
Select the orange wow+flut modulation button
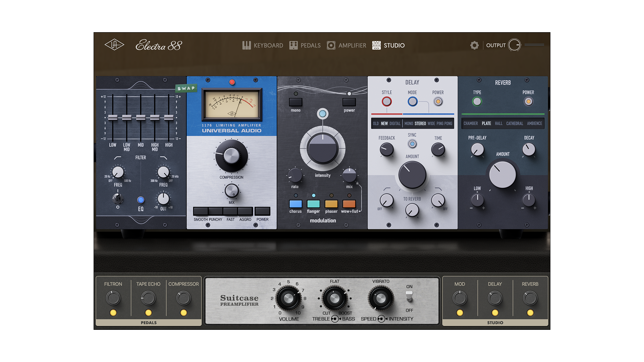pyautogui.click(x=349, y=204)
